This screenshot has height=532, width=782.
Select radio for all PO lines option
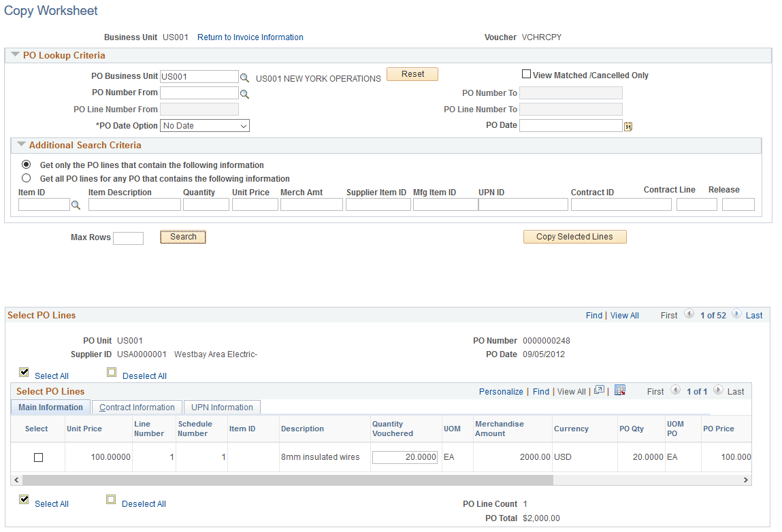coord(26,178)
